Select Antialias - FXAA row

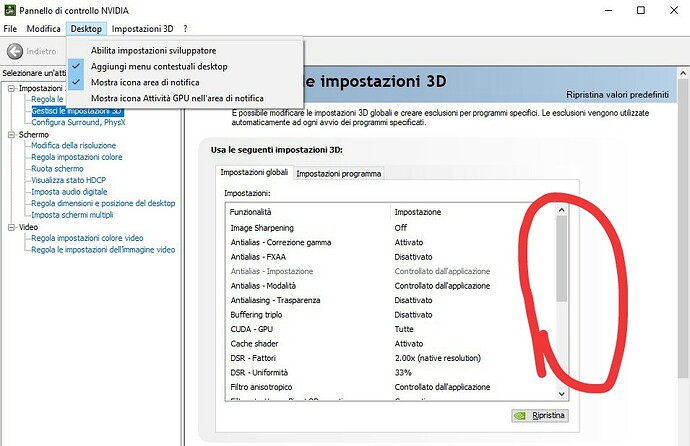click(390, 257)
